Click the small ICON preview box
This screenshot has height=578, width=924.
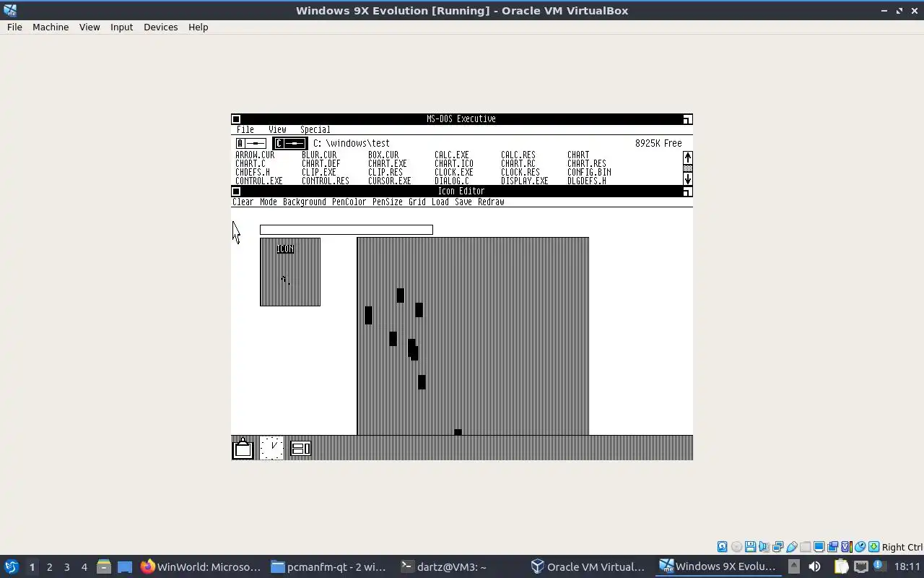point(290,272)
